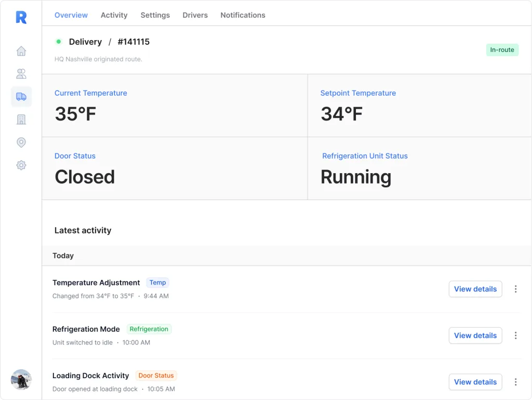This screenshot has width=532, height=400.
Task: Click the orange Door Status tag
Action: (x=156, y=376)
